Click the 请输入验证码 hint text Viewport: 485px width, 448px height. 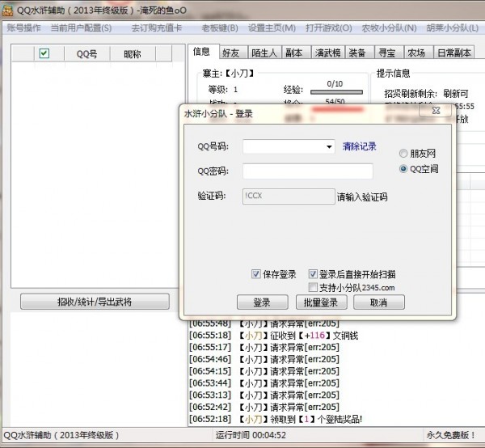tap(362, 197)
